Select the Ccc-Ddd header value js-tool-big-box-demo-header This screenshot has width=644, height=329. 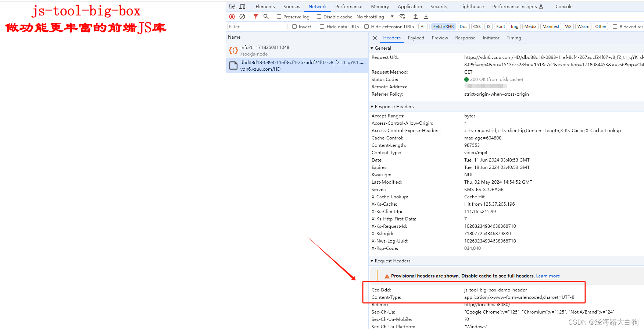pos(495,290)
